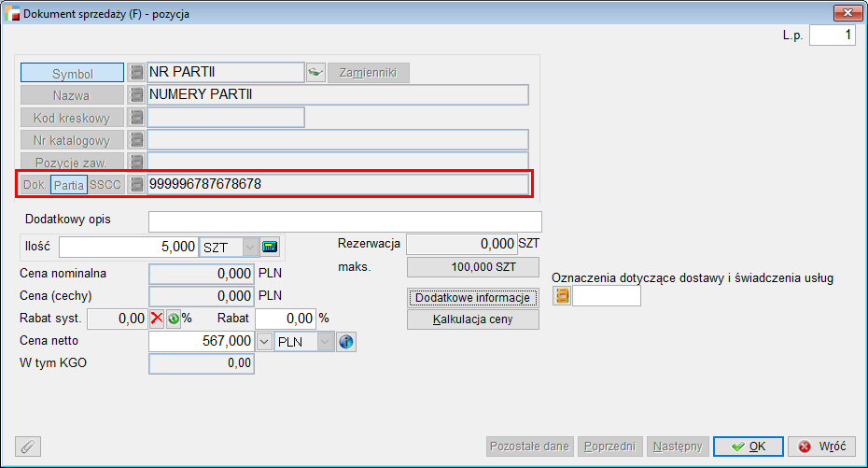Click the green percent icon beside Rabat syst.

point(173,319)
